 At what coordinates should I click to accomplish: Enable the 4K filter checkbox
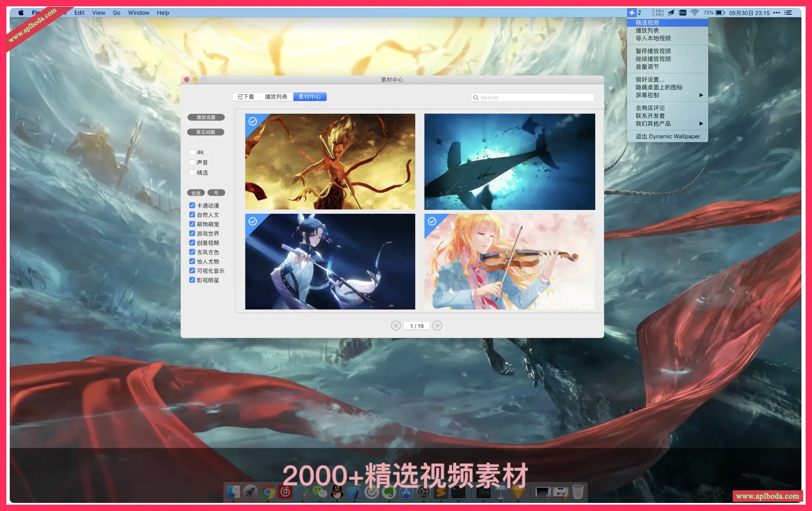pyautogui.click(x=192, y=152)
